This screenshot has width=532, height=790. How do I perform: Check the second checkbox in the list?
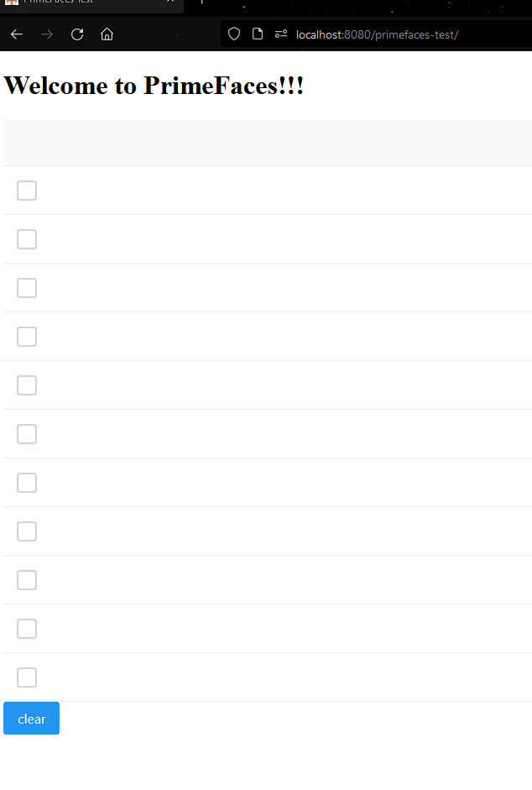pos(26,239)
